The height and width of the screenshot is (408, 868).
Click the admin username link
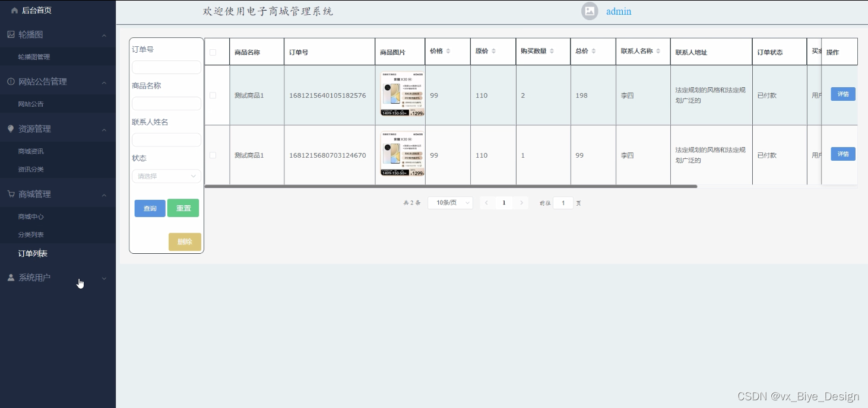[619, 11]
